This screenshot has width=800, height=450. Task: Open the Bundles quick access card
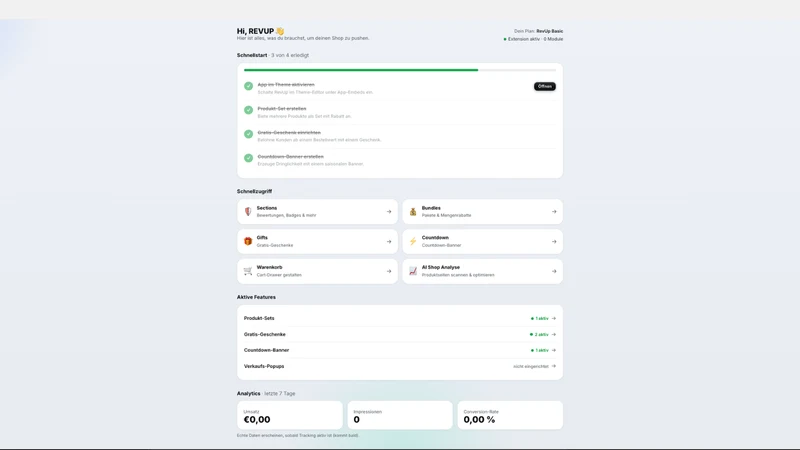click(483, 211)
